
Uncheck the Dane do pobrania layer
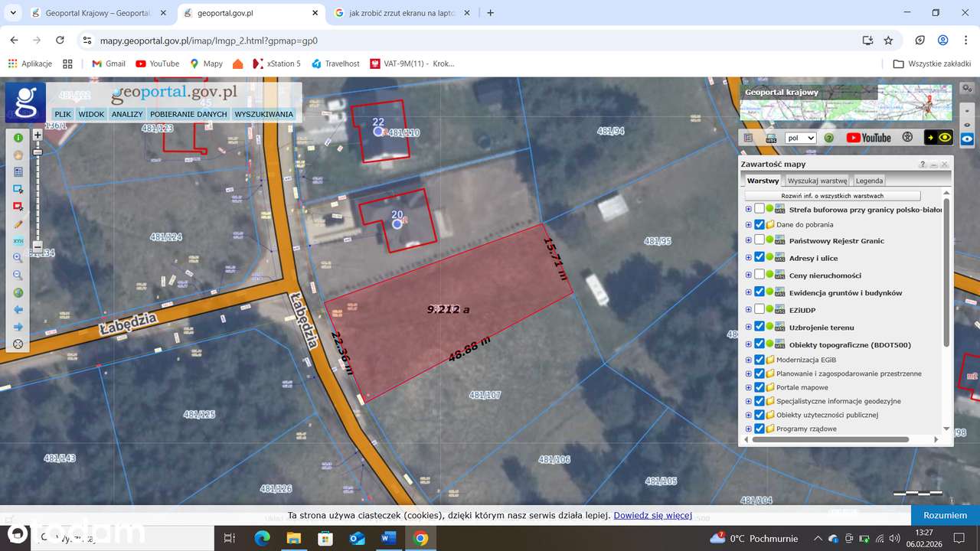point(759,225)
